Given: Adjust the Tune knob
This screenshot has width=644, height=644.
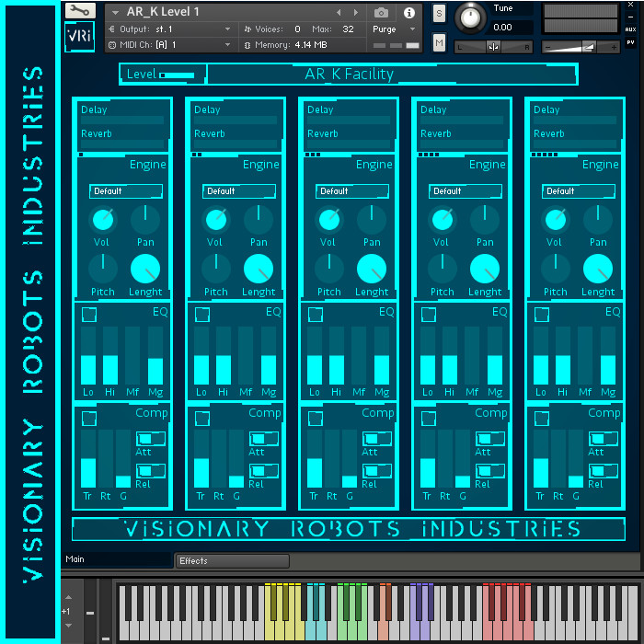Looking at the screenshot, I should click(x=470, y=17).
